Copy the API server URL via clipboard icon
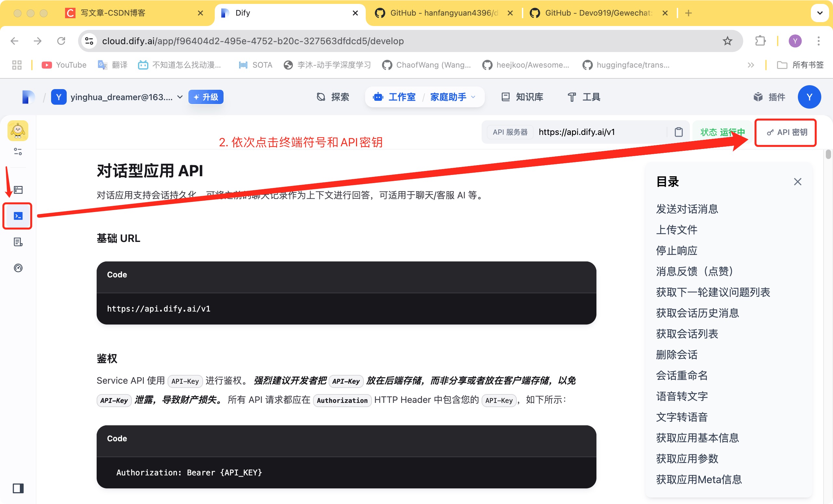Viewport: 833px width, 504px height. click(x=678, y=132)
